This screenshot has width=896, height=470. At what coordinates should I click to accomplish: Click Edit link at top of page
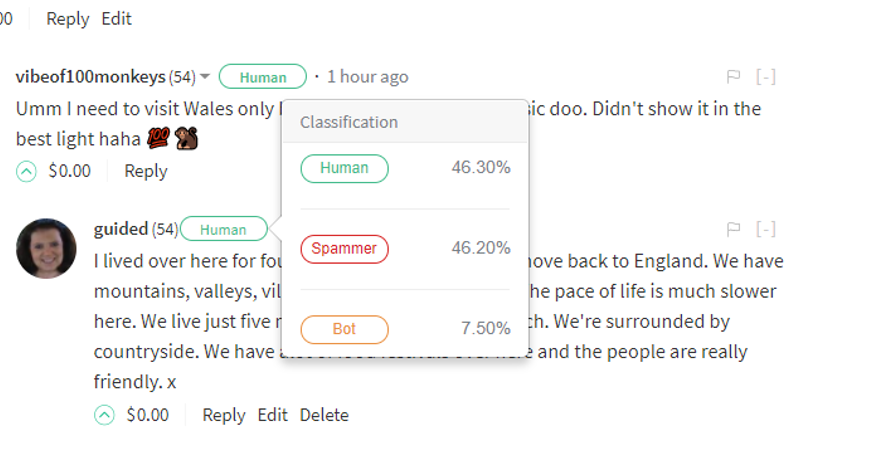(117, 19)
